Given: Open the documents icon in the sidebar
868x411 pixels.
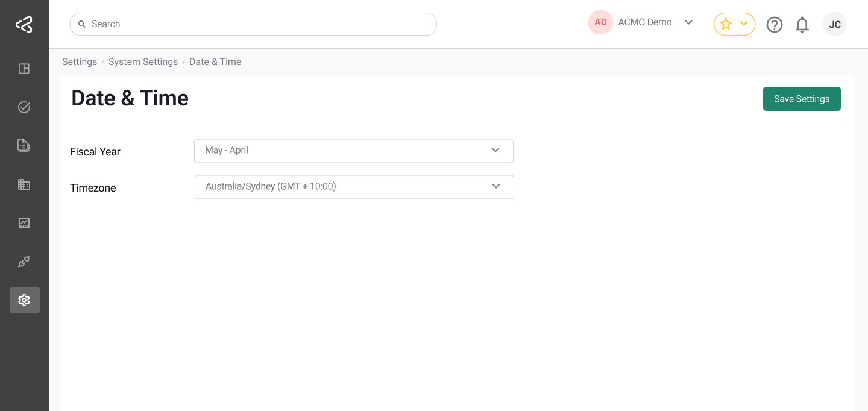Looking at the screenshot, I should [24, 145].
